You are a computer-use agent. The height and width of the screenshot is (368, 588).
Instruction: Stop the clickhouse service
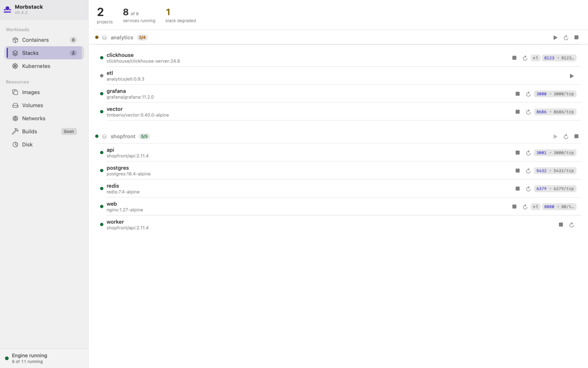point(514,58)
